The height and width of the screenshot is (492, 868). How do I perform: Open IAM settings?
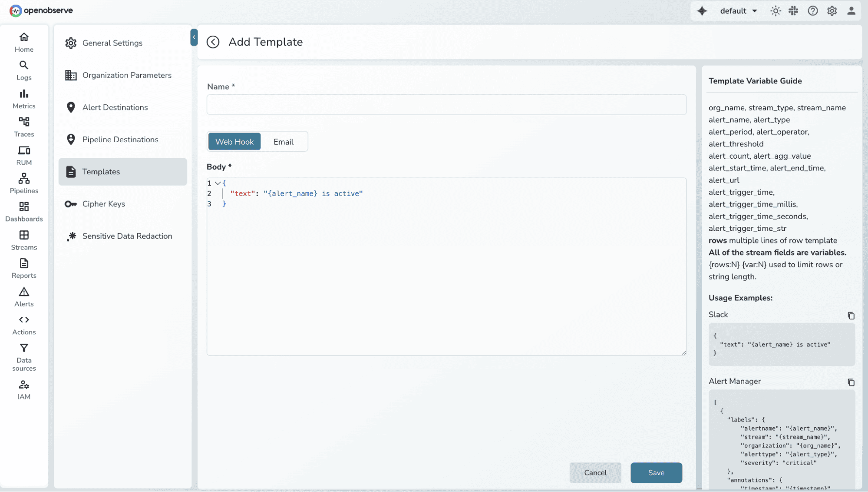[24, 389]
